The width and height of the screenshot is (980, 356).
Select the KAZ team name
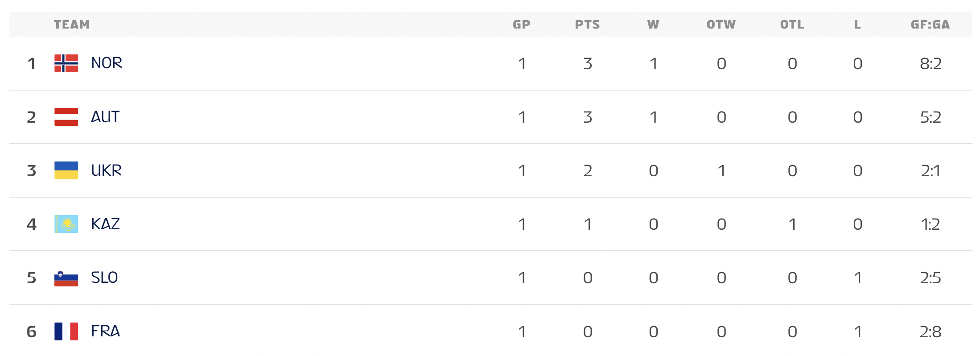[x=105, y=224]
